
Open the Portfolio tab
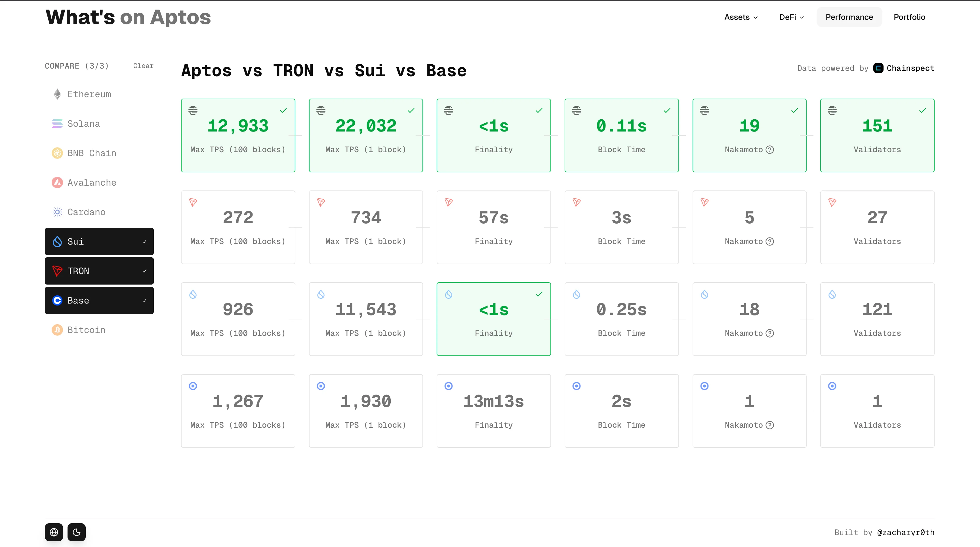tap(909, 17)
